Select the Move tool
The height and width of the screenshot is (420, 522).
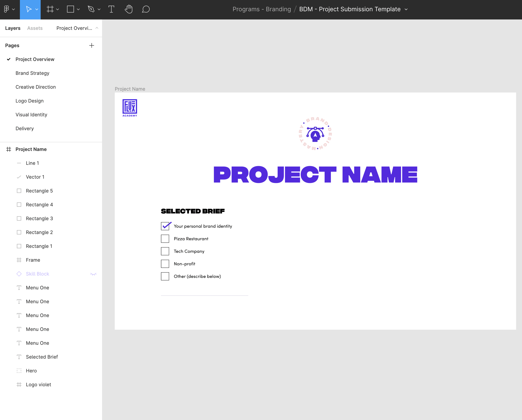(29, 9)
